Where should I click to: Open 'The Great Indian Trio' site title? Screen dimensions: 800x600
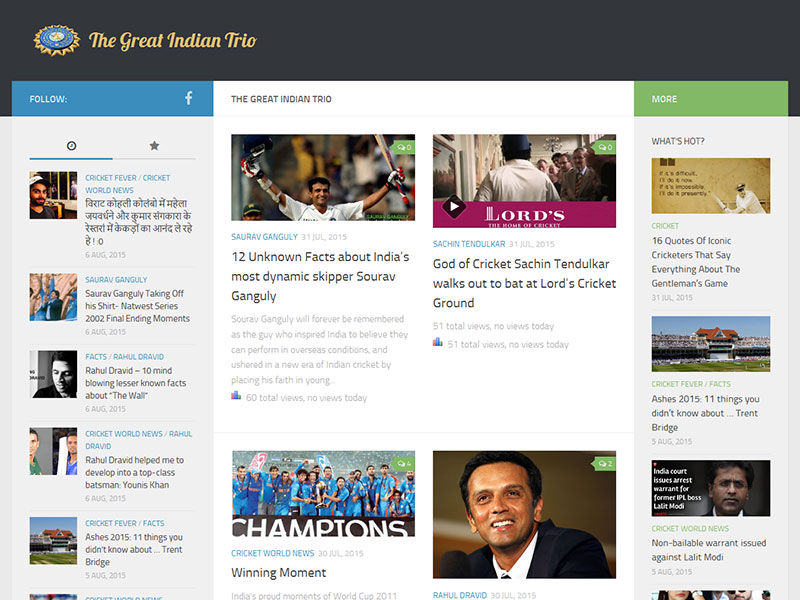pos(172,40)
